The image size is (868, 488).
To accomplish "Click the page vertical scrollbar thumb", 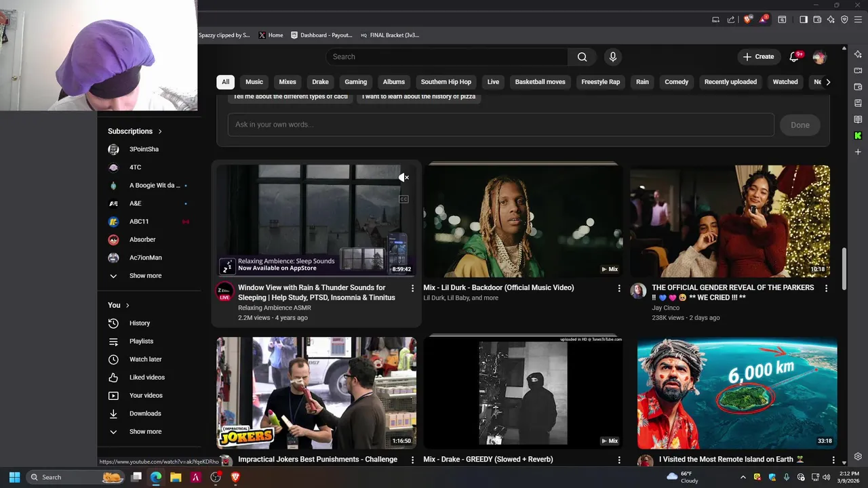I will tap(844, 268).
